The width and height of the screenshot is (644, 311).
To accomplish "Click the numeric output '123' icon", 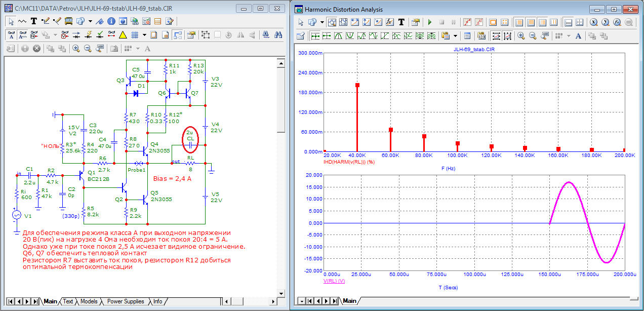I will [481, 36].
